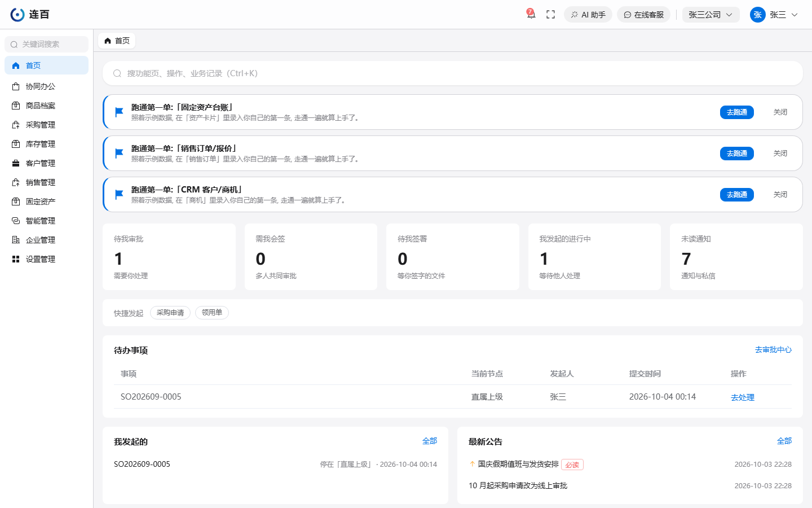Click the 连百 logo icon
812x508 pixels.
click(x=17, y=15)
